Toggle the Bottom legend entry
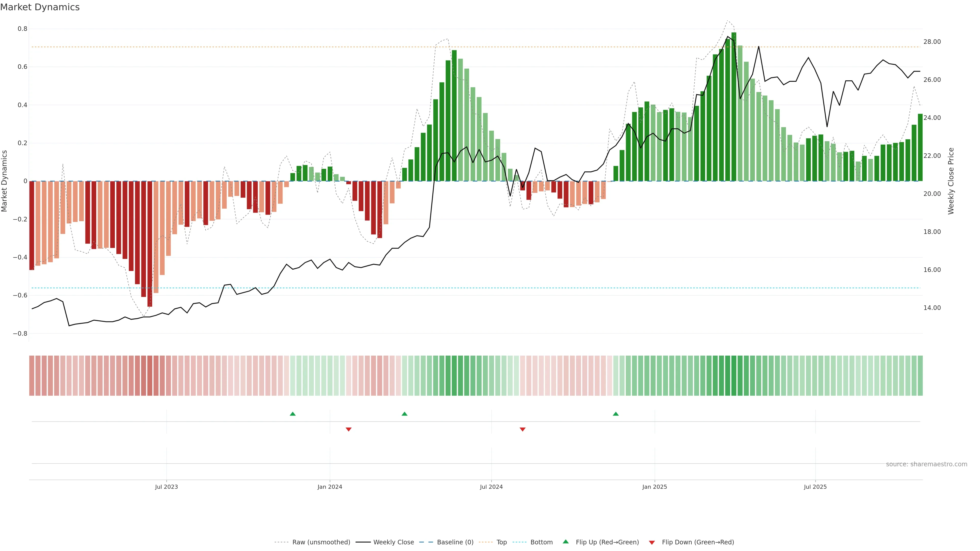The image size is (980, 551). click(541, 542)
